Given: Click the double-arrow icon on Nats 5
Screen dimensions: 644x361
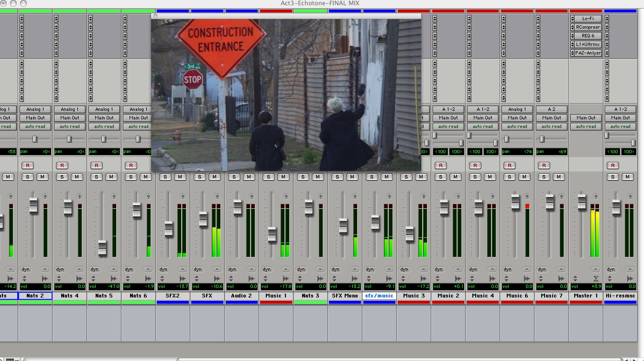Looking at the screenshot, I should (x=114, y=278).
